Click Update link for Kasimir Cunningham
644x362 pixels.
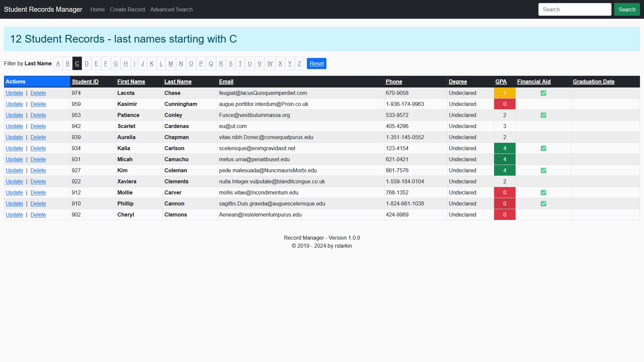pos(14,104)
